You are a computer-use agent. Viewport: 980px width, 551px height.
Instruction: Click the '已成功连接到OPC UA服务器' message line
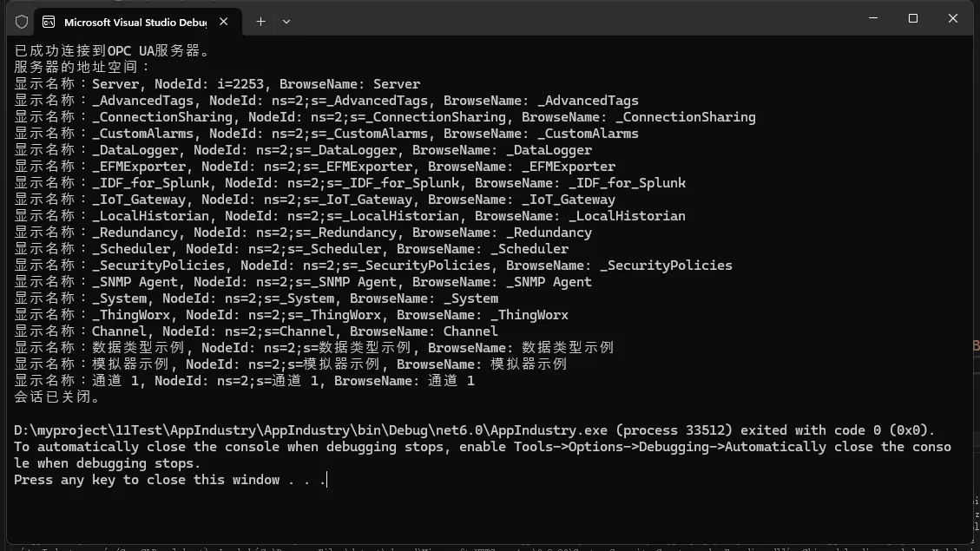point(113,51)
